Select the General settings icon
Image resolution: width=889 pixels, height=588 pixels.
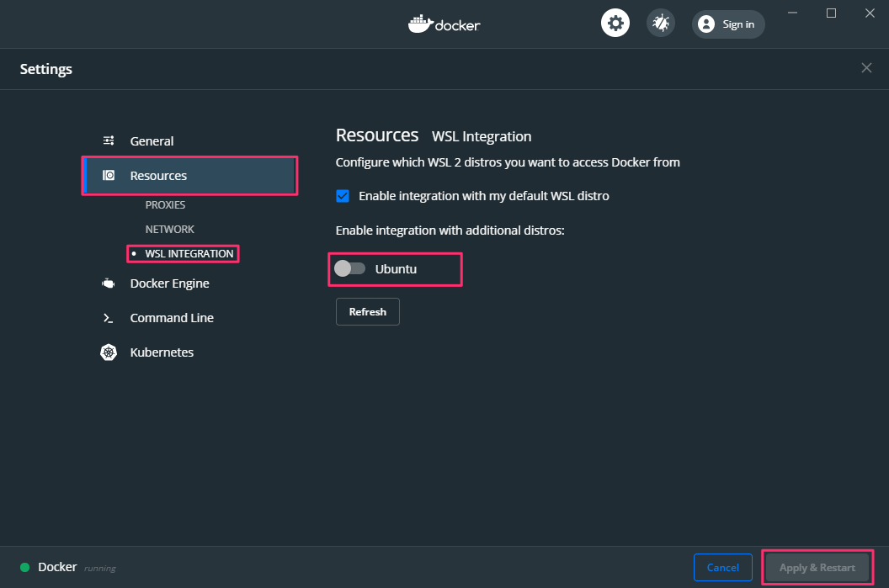click(x=109, y=140)
